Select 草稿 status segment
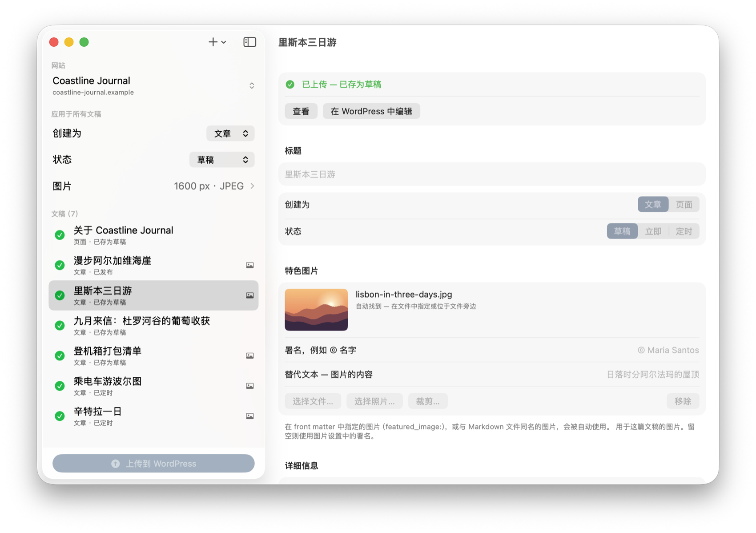The image size is (756, 533). pos(622,231)
